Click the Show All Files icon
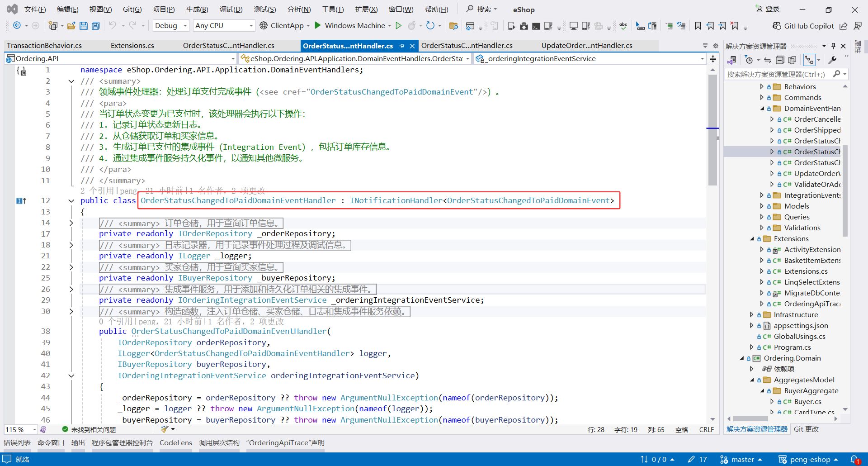Screen dimensions: 868x466 point(792,60)
